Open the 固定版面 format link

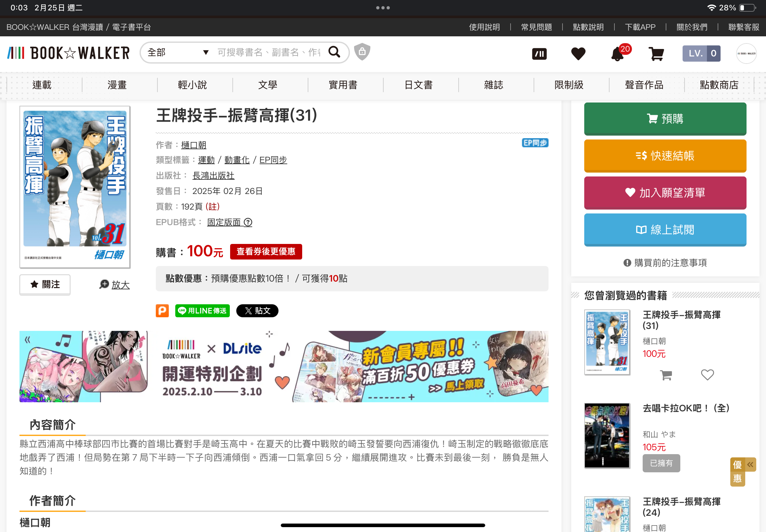click(x=224, y=222)
